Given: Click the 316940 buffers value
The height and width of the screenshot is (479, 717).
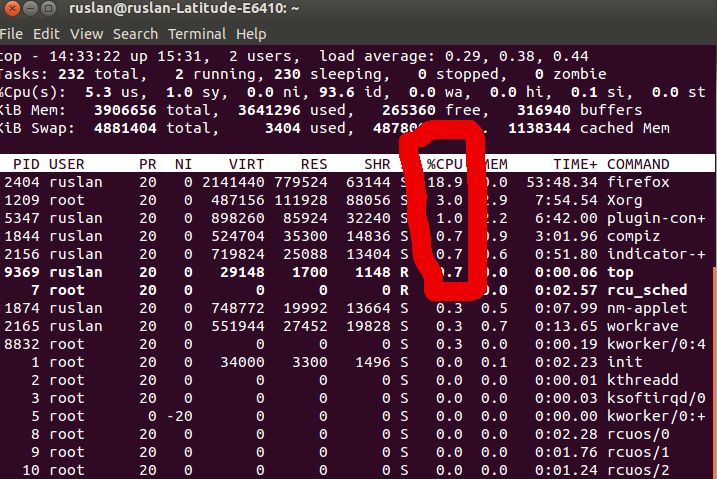Looking at the screenshot, I should pos(544,110).
